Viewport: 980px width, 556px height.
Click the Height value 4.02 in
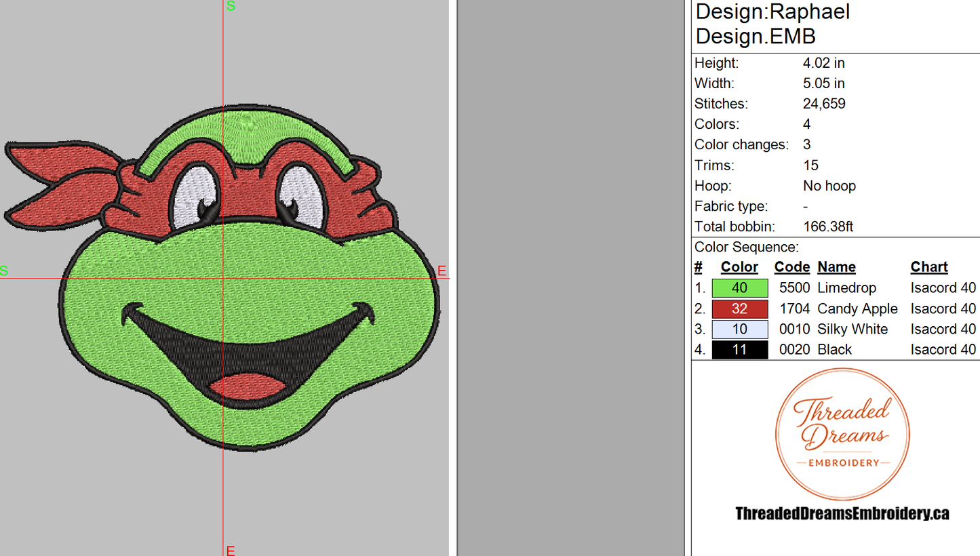[823, 63]
